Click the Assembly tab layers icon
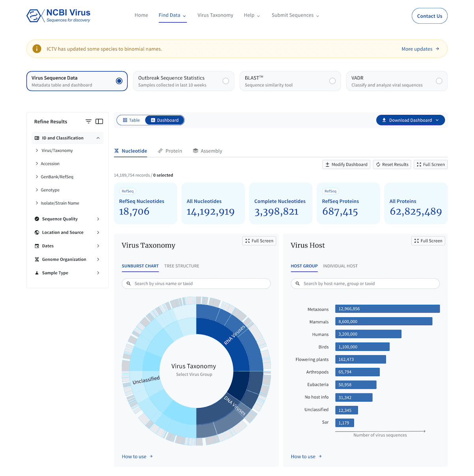Image resolution: width=474 pixels, height=476 pixels. pyautogui.click(x=196, y=151)
